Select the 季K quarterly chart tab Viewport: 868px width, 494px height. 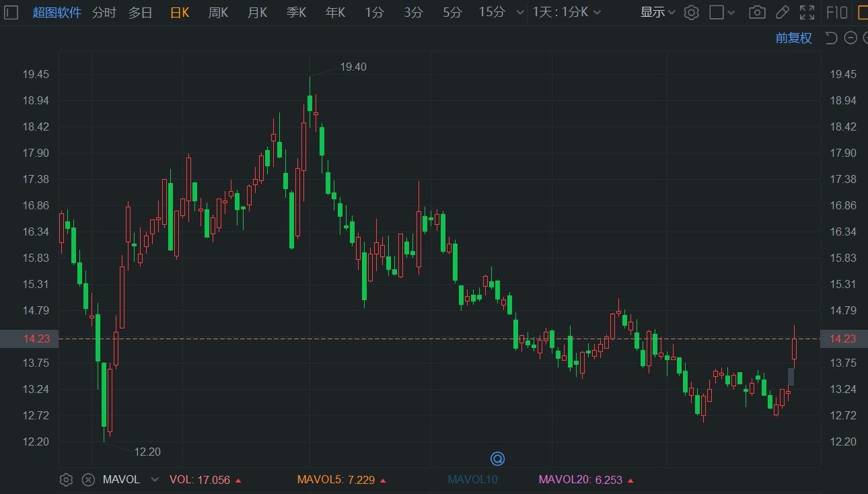296,12
